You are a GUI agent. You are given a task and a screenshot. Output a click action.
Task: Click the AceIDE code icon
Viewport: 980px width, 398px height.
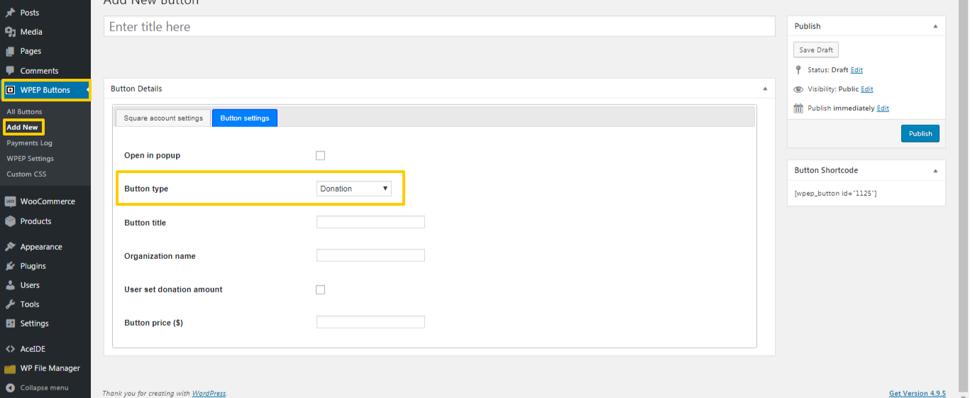click(x=10, y=349)
